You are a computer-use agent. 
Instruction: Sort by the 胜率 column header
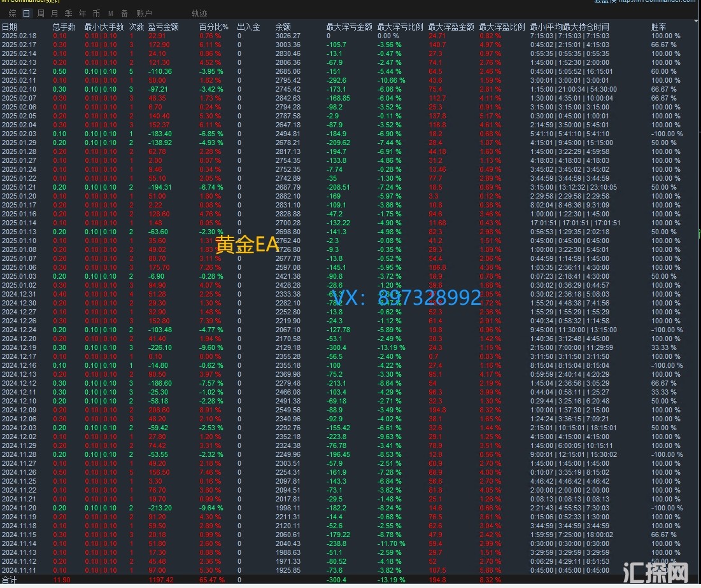pos(658,27)
